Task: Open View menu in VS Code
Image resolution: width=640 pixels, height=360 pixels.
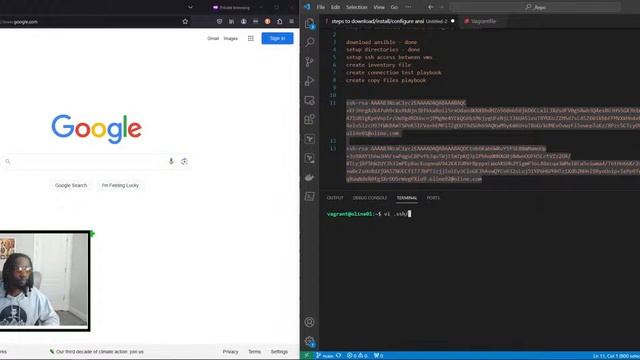Action: pyautogui.click(x=379, y=7)
